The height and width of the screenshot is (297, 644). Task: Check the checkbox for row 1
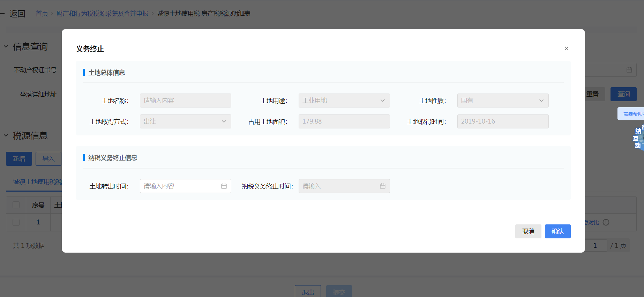pyautogui.click(x=16, y=222)
